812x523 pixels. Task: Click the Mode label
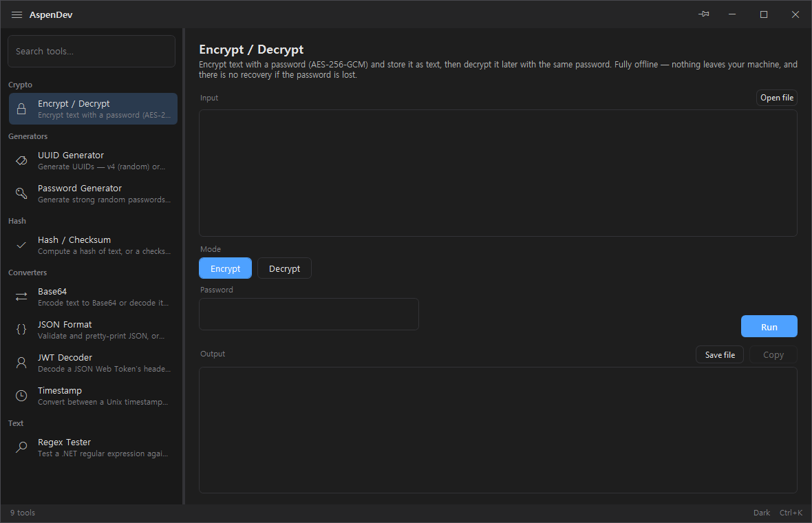click(x=211, y=249)
